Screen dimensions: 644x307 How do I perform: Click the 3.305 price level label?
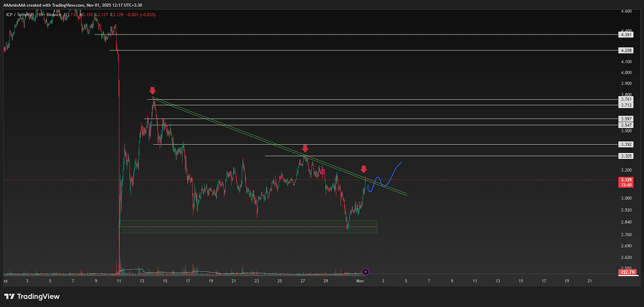coord(626,155)
